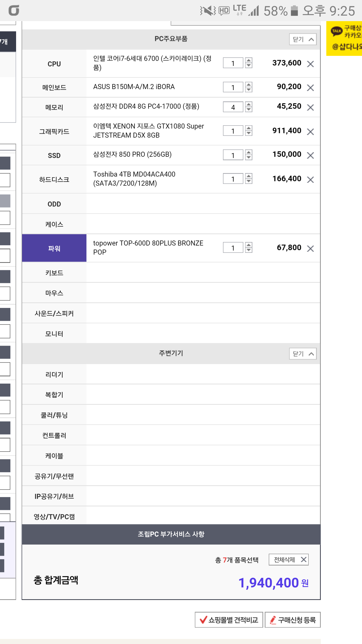Remove the Samsung DDR4 memory item
Viewport: 362px width, 644px height.
pos(310,107)
